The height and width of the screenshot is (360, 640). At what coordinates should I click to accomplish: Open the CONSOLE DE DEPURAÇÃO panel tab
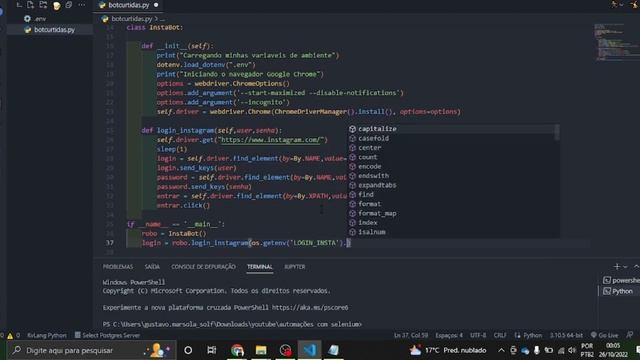(x=203, y=267)
